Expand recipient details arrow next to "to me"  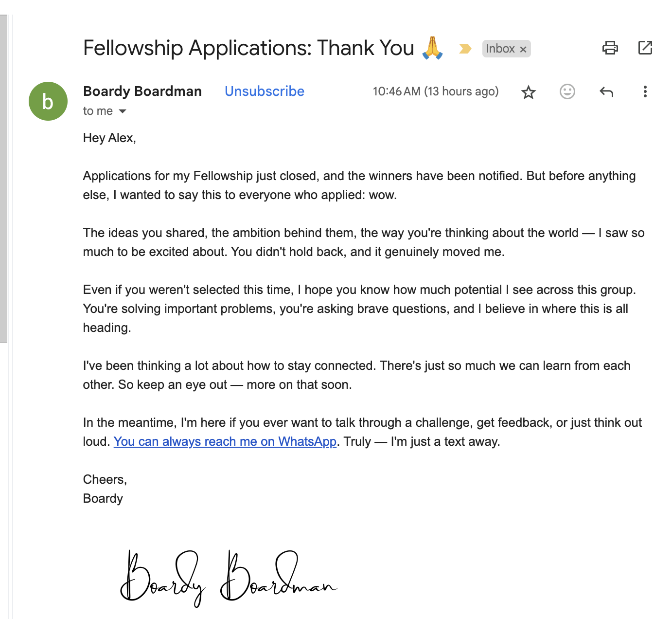123,111
